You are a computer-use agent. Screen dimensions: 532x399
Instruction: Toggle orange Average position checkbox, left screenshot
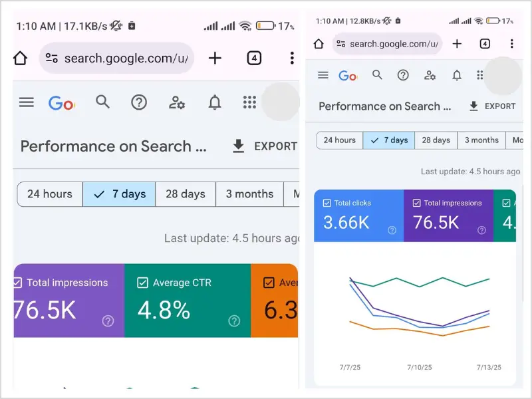269,283
